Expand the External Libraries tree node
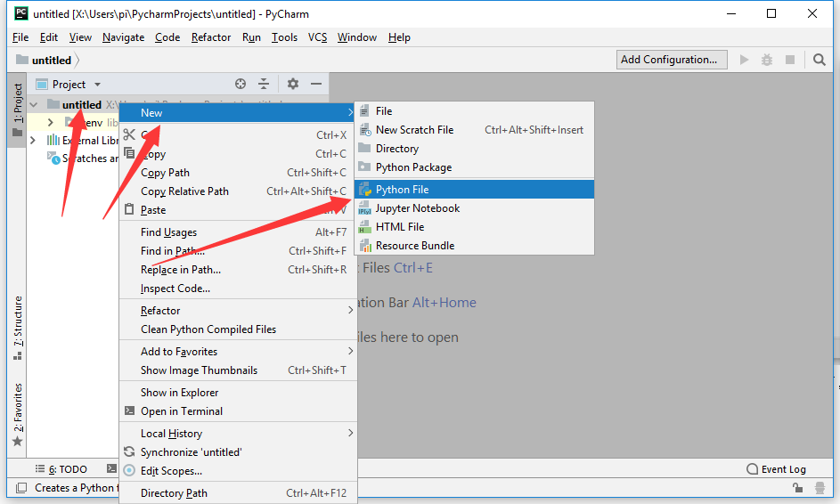The width and height of the screenshot is (840, 504). [x=33, y=141]
